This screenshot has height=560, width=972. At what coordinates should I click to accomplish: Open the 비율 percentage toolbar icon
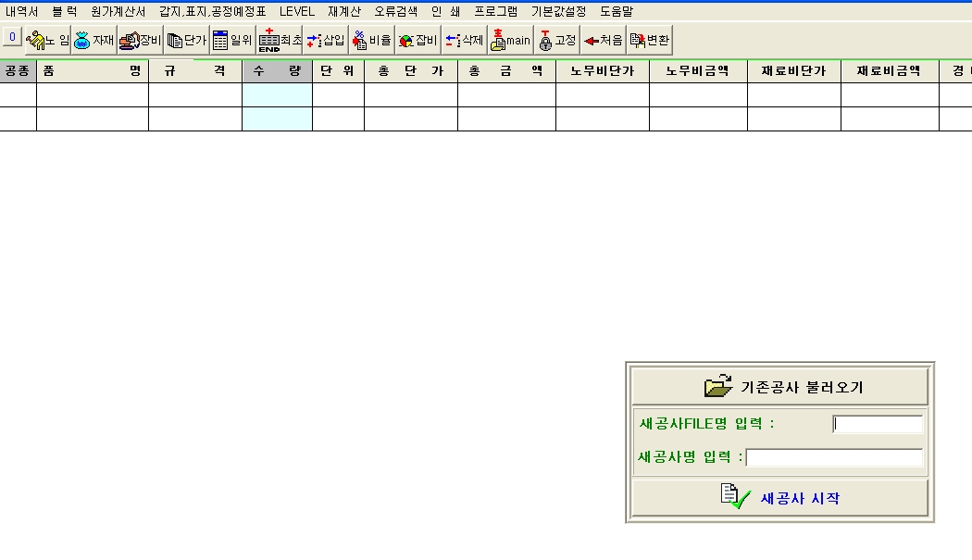point(372,41)
